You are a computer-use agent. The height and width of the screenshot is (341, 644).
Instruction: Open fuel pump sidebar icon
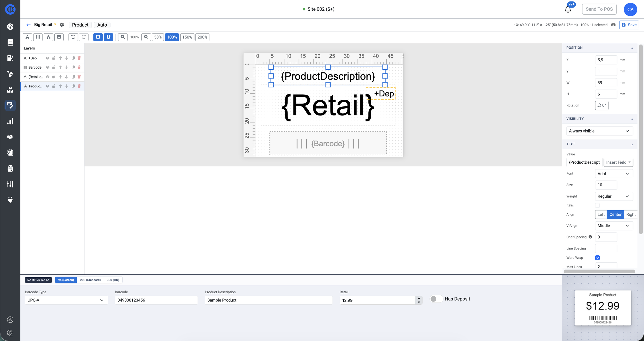point(10,58)
